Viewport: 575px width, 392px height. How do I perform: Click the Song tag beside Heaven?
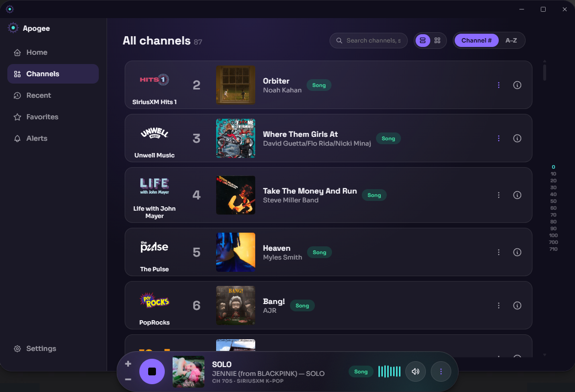point(319,252)
